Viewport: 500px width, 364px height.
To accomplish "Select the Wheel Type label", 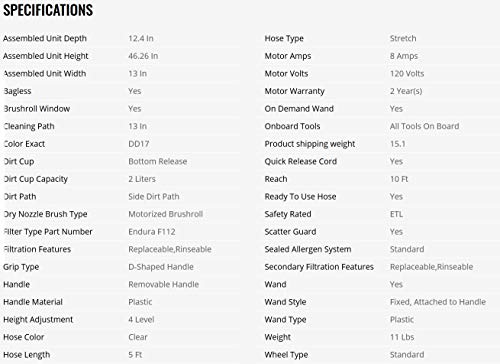I will click(286, 355).
